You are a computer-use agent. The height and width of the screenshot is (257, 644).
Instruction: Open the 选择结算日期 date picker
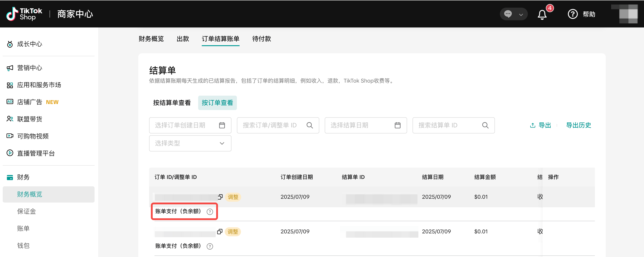[x=365, y=125]
